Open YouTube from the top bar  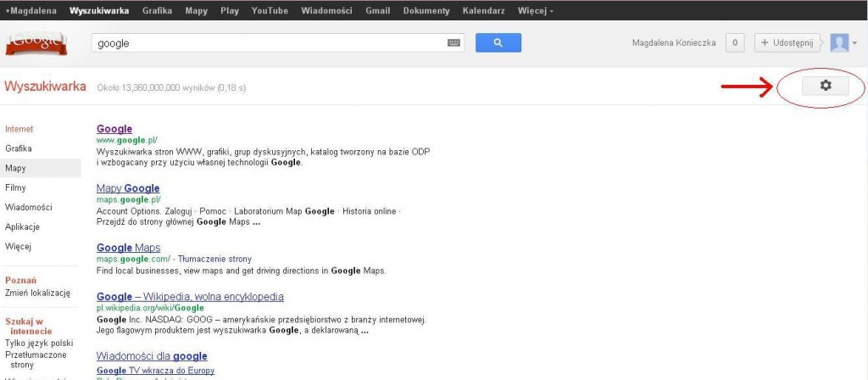pos(270,11)
